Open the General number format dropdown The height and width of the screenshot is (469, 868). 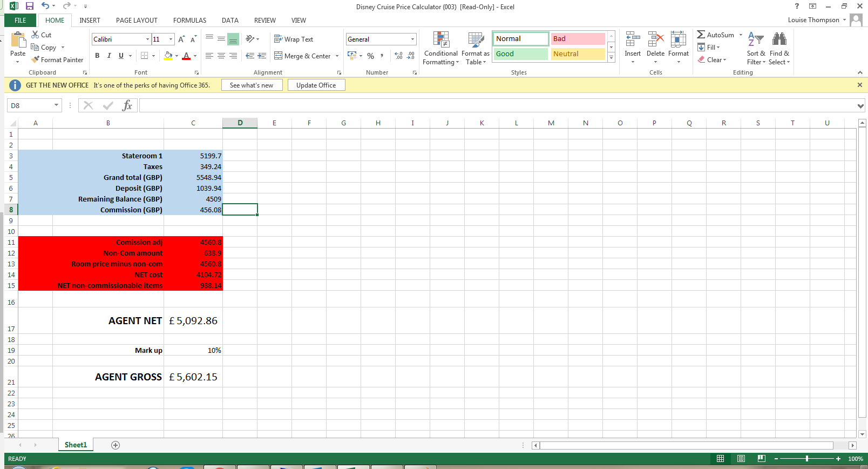tap(412, 39)
